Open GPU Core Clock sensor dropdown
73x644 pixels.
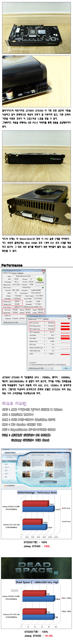pyautogui.click(x=45, y=323)
